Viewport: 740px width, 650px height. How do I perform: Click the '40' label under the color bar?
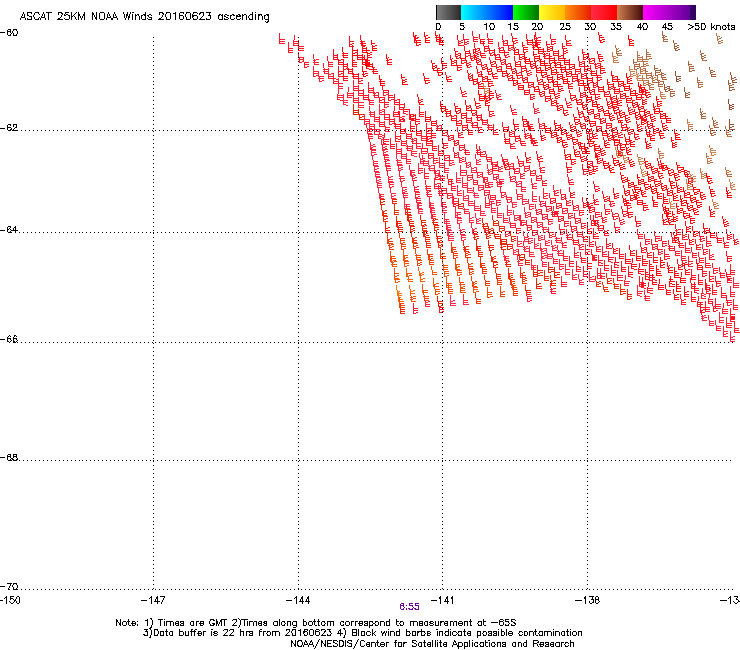tap(642, 27)
